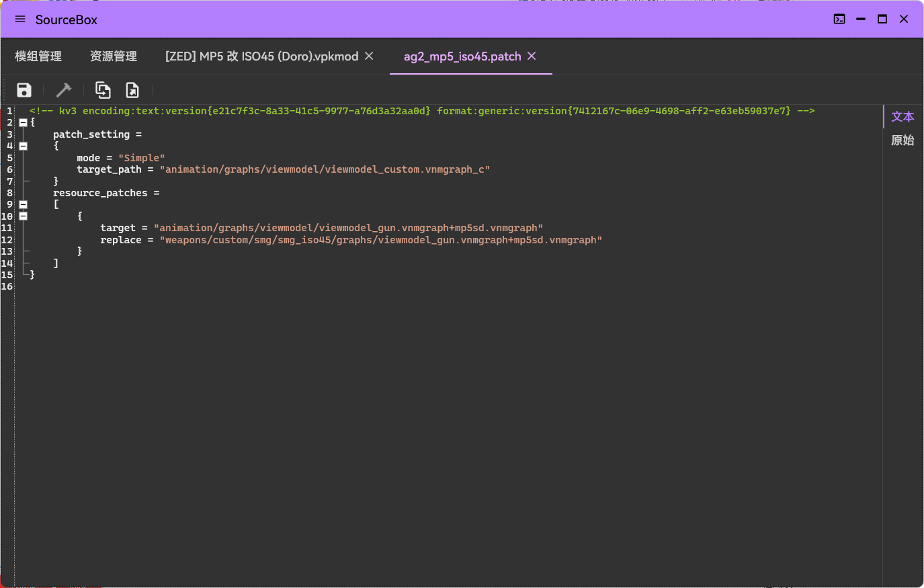
Task: Close the ag2_mp5_iso45.patch tab
Action: point(532,56)
